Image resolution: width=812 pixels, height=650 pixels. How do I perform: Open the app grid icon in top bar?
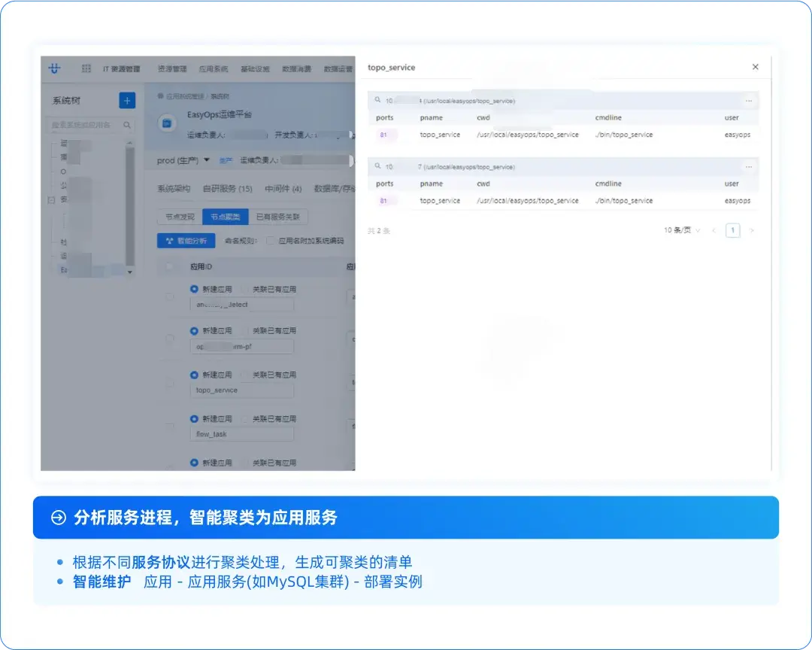coord(85,68)
